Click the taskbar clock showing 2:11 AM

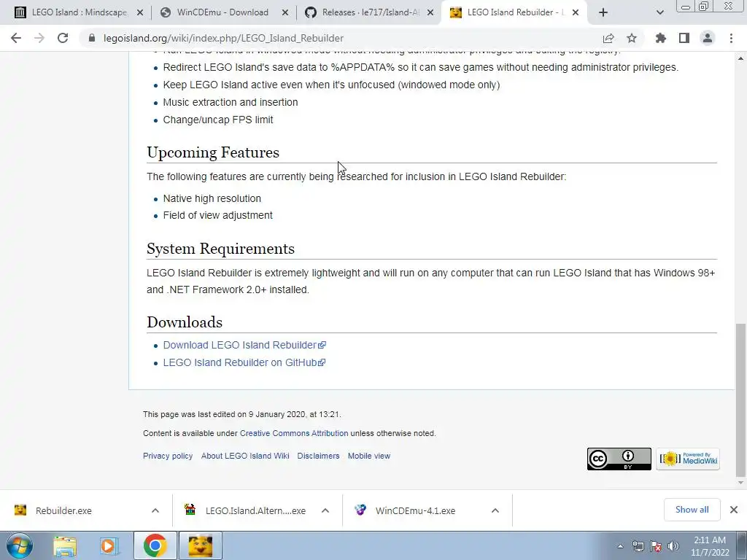710,546
